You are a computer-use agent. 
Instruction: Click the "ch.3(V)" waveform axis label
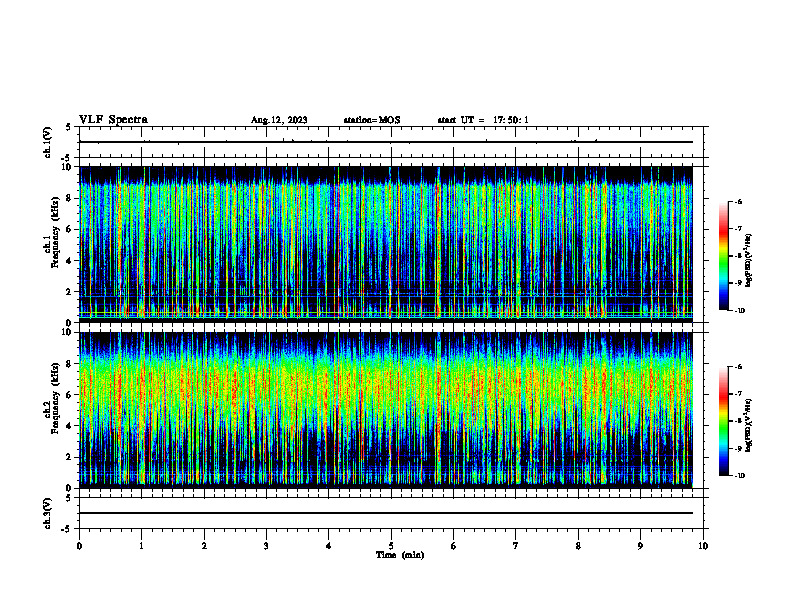point(48,513)
